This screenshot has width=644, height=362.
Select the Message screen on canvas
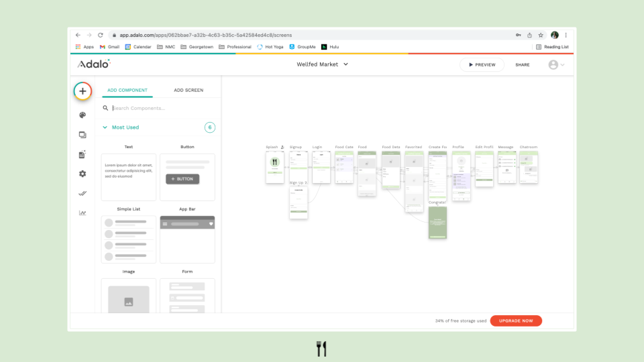(x=507, y=167)
